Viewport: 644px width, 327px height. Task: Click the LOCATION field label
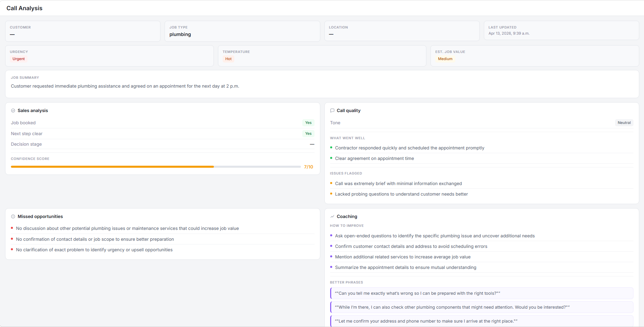tap(338, 28)
